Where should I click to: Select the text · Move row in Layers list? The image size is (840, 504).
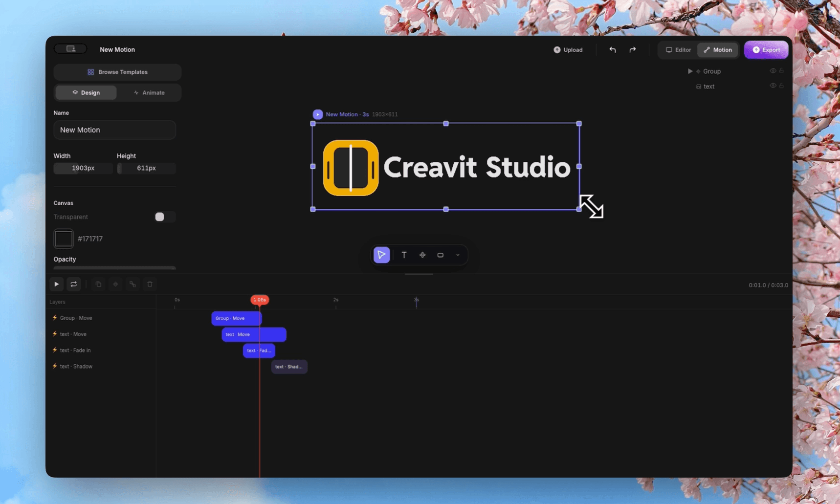pos(101,334)
